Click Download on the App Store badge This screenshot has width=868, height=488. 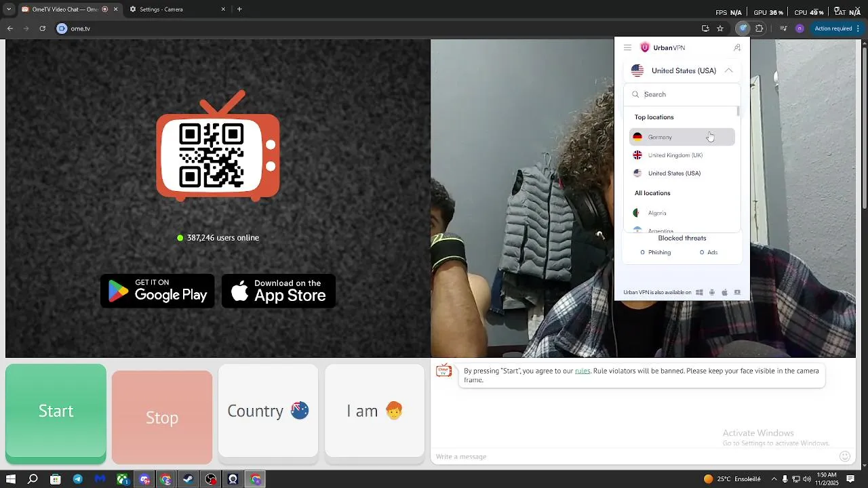click(279, 291)
